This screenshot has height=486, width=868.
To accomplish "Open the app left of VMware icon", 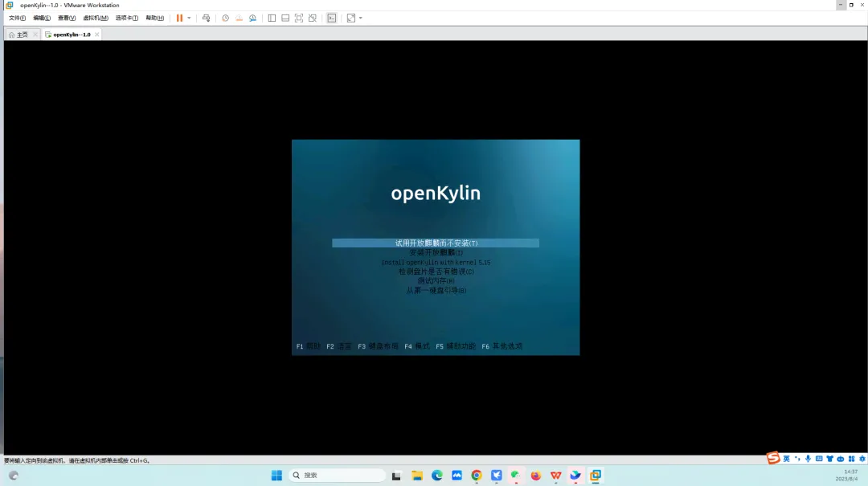I will pyautogui.click(x=575, y=476).
